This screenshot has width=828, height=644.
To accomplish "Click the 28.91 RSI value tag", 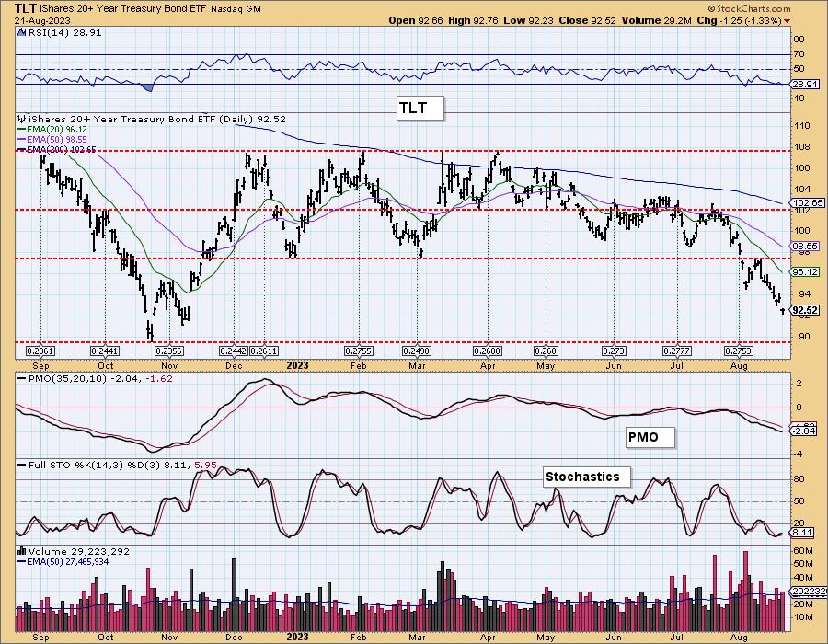I will click(805, 84).
